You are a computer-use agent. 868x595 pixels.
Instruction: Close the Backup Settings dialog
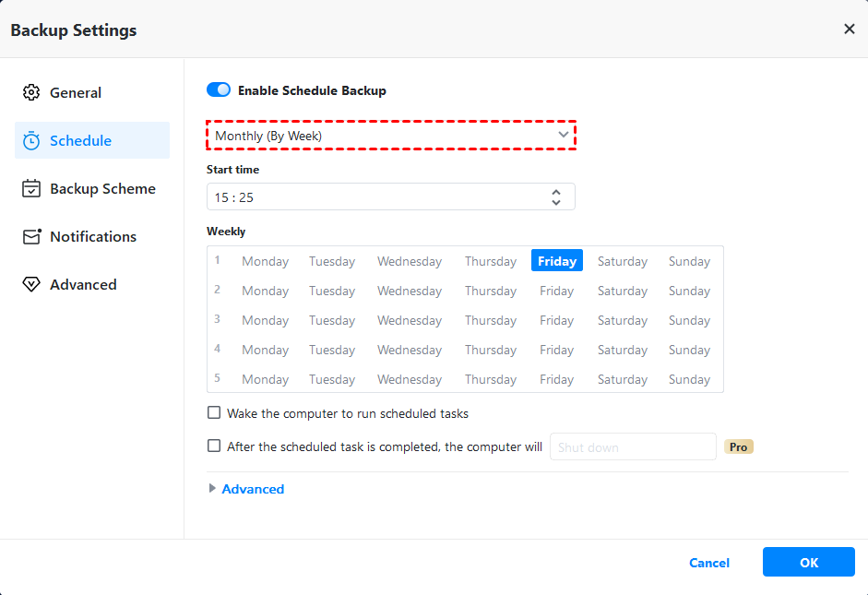[850, 30]
